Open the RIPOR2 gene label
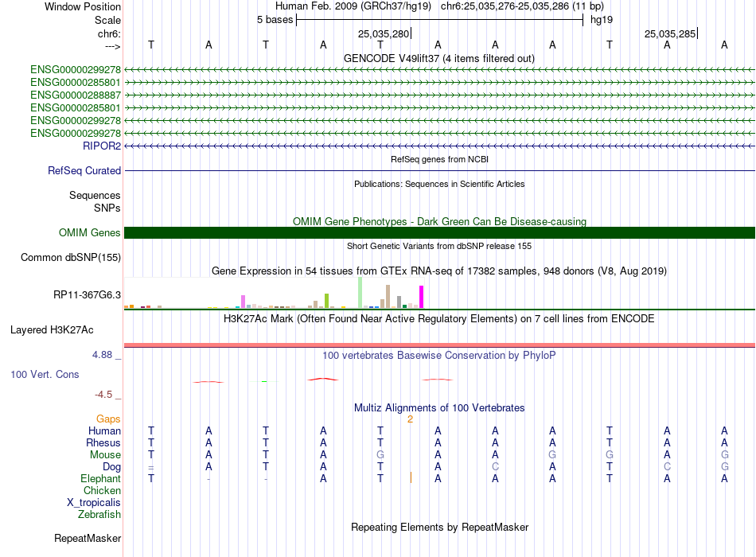Screen dimensions: 756x557 click(102, 146)
